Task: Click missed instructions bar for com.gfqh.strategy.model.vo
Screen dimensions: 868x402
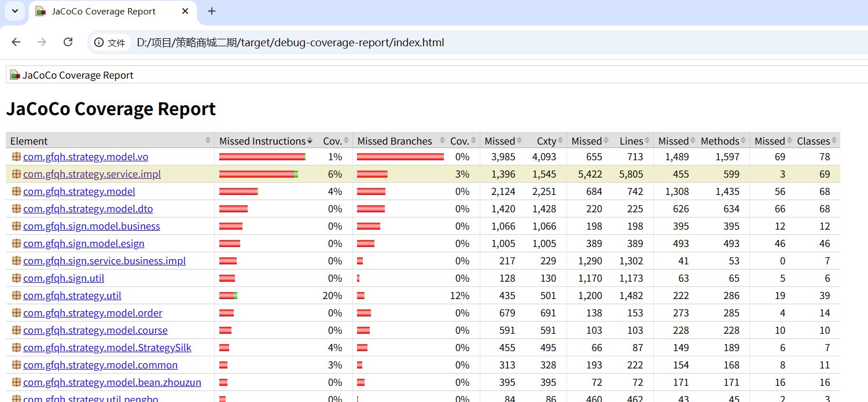Action: (x=263, y=157)
